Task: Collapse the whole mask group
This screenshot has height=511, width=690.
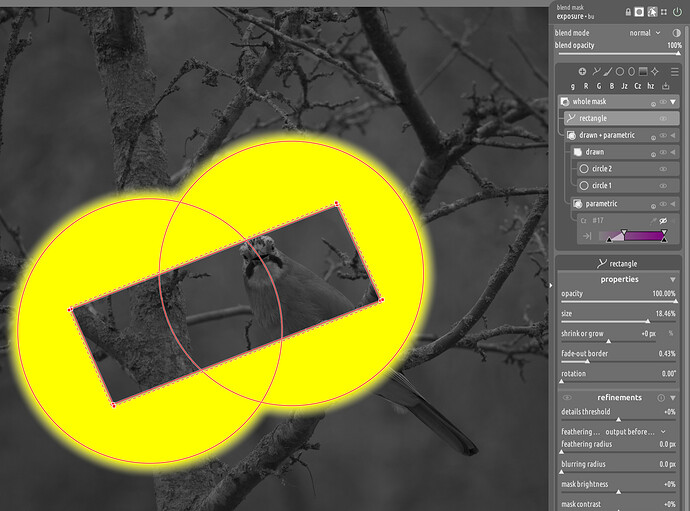Action: click(x=673, y=102)
